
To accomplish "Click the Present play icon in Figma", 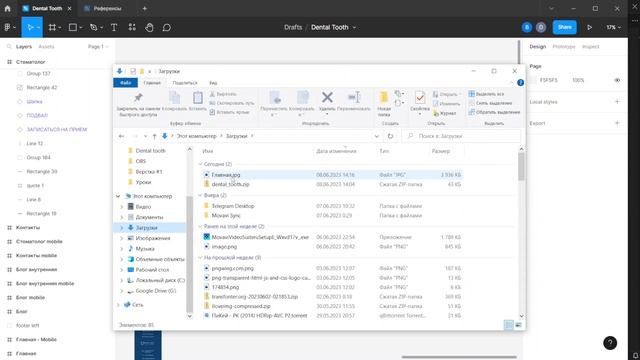I will [589, 27].
